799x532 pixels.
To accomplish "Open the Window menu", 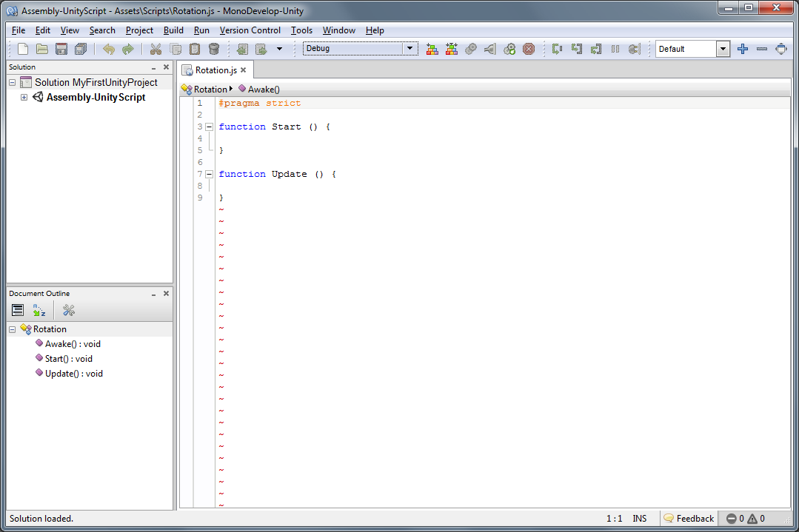I will click(x=339, y=30).
